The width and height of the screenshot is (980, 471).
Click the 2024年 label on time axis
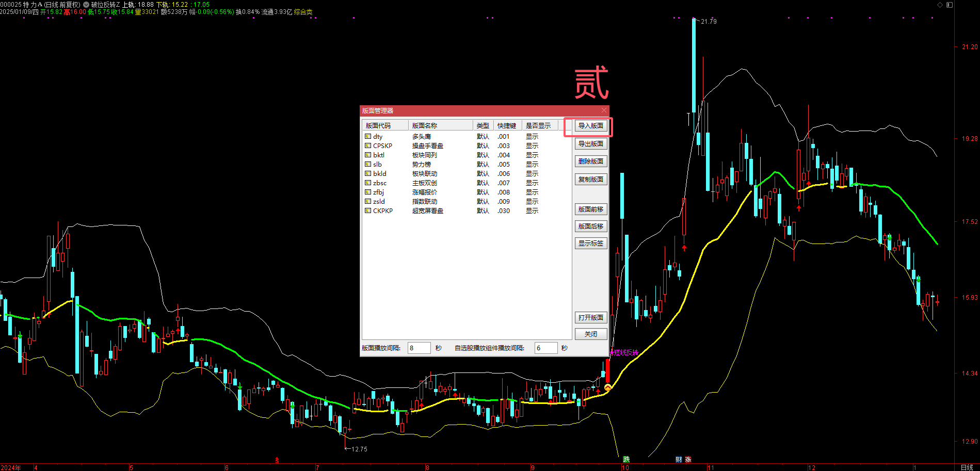click(x=11, y=468)
